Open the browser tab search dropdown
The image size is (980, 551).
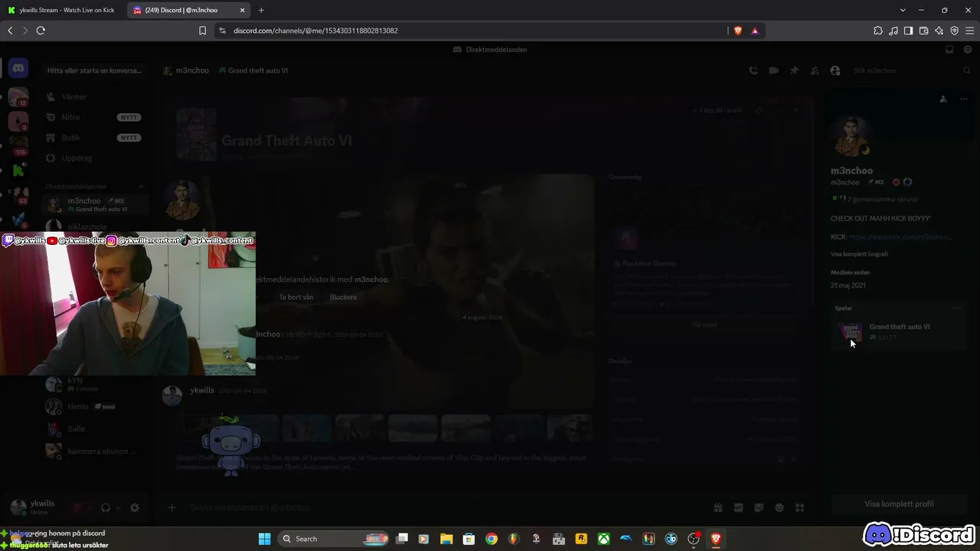[x=903, y=10]
